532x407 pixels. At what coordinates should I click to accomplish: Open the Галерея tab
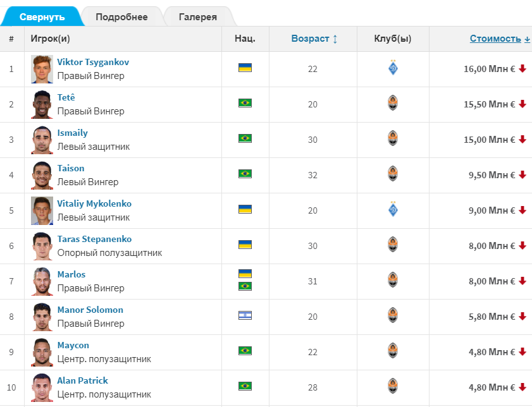pyautogui.click(x=197, y=17)
